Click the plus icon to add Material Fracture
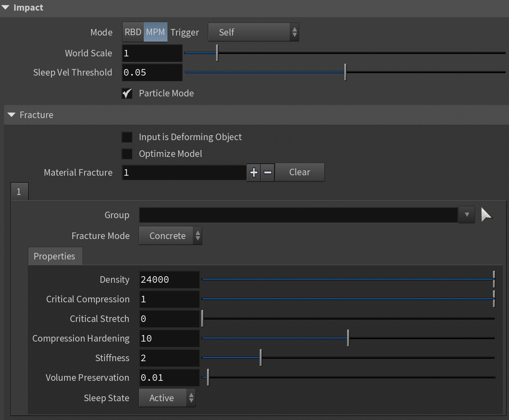Image resolution: width=509 pixels, height=420 pixels. pyautogui.click(x=254, y=172)
